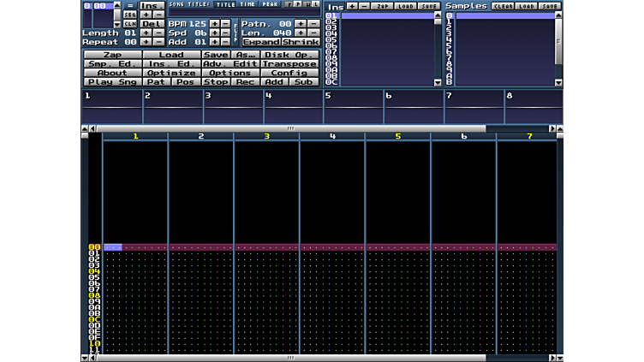Increase the pattern number with plus
Image resolution: width=644 pixels, height=362 pixels.
300,24
